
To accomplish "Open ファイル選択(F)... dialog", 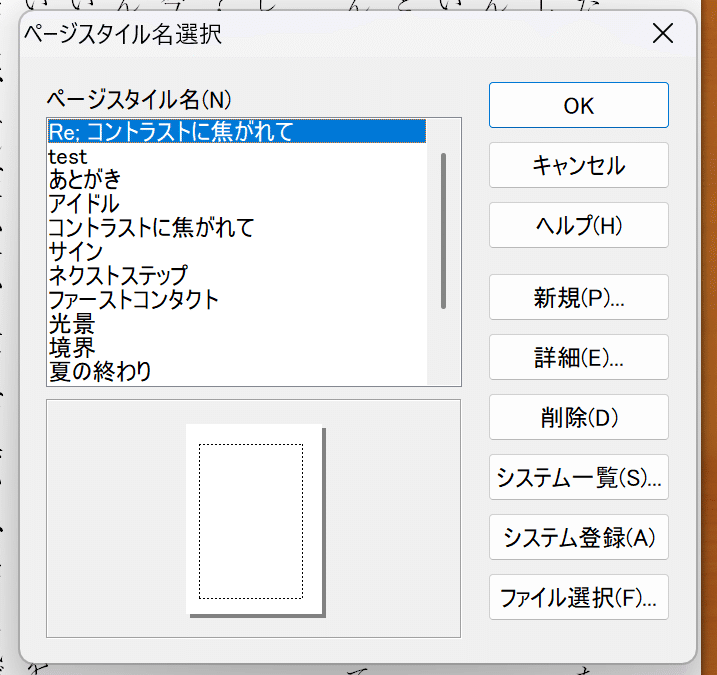I will tap(578, 597).
